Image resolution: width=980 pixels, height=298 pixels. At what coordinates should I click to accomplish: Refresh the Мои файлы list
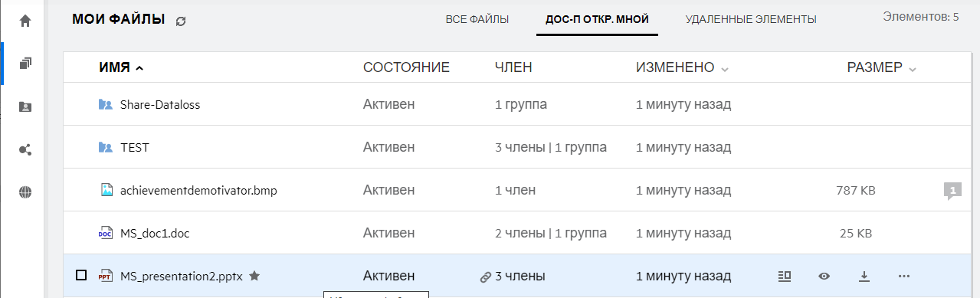pos(181,21)
